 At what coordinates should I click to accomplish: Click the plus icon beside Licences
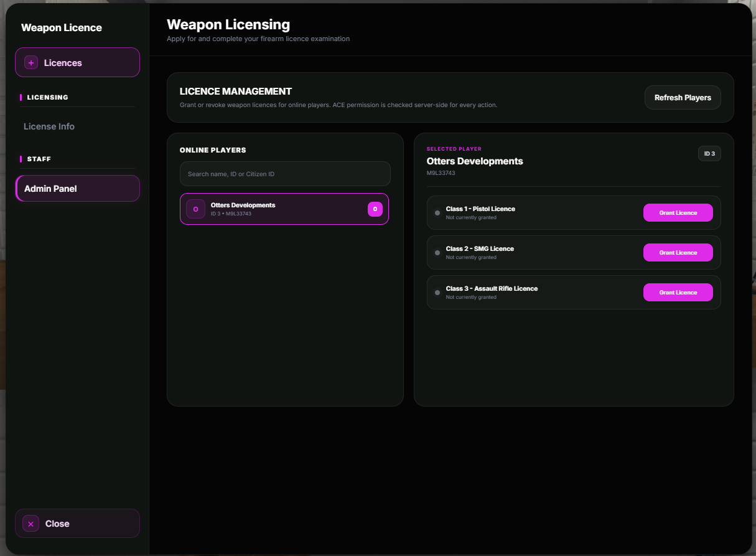31,63
